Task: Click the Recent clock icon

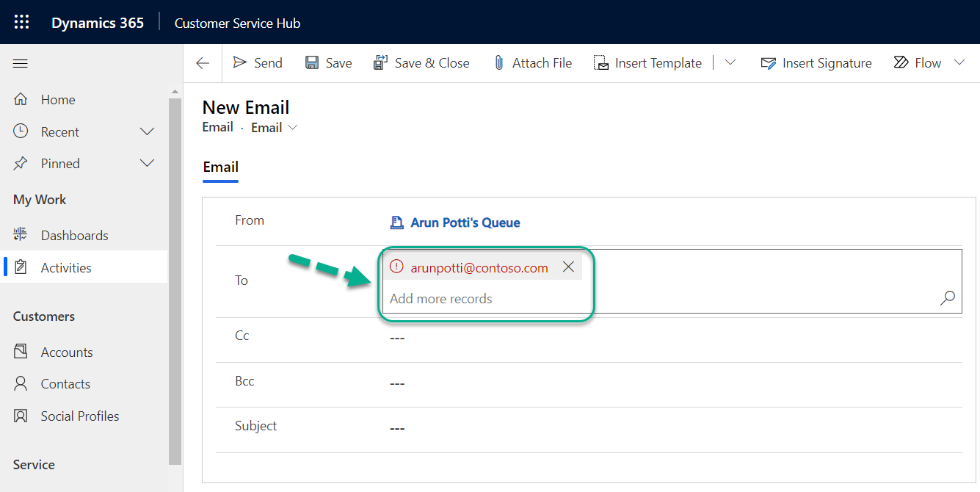Action: (x=21, y=131)
